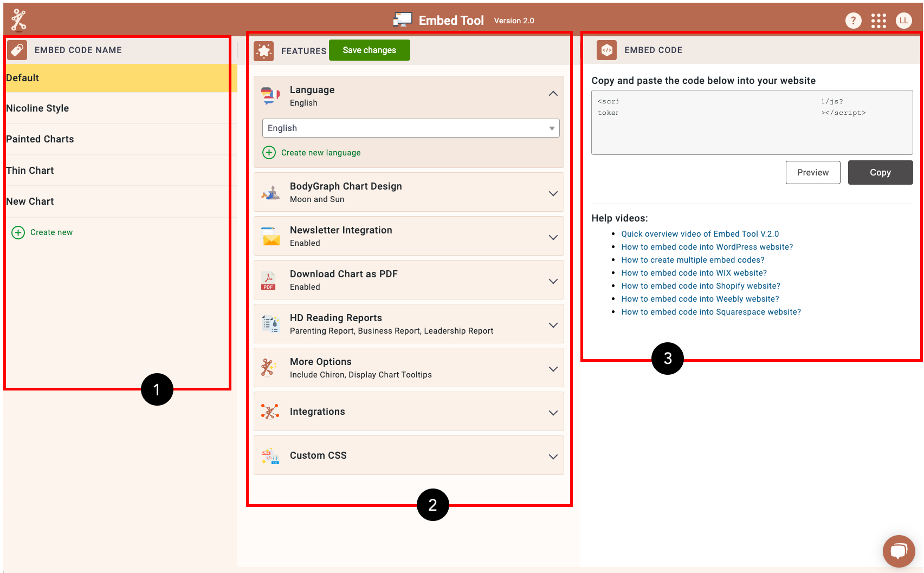The image size is (924, 573).
Task: Click the More Options icon
Action: pyautogui.click(x=268, y=368)
